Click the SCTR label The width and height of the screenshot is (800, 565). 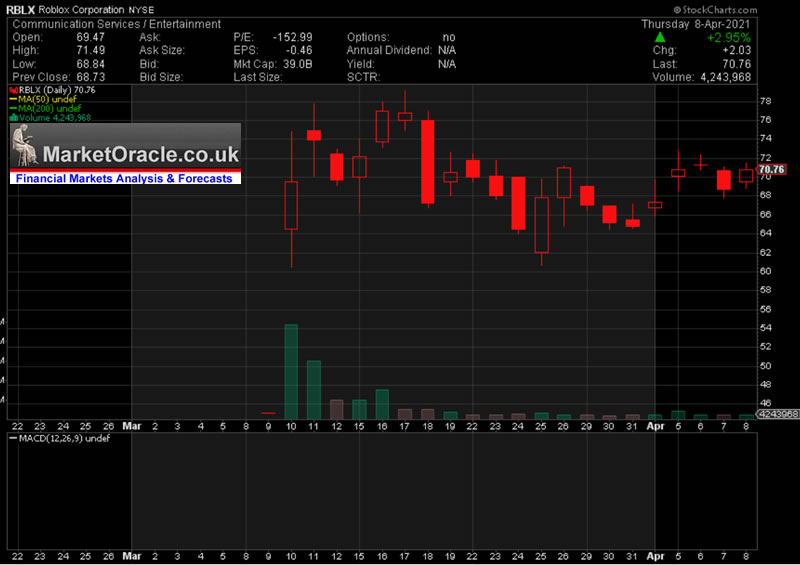pyautogui.click(x=363, y=78)
